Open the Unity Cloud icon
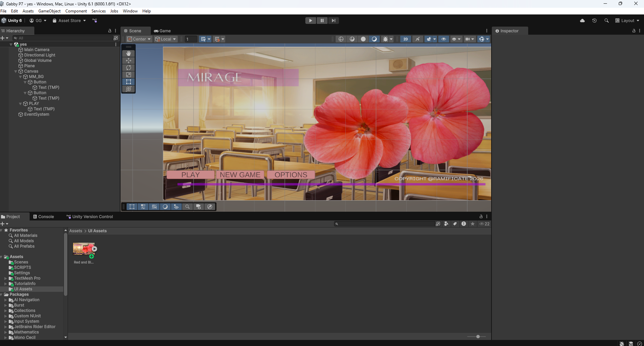 pyautogui.click(x=582, y=21)
